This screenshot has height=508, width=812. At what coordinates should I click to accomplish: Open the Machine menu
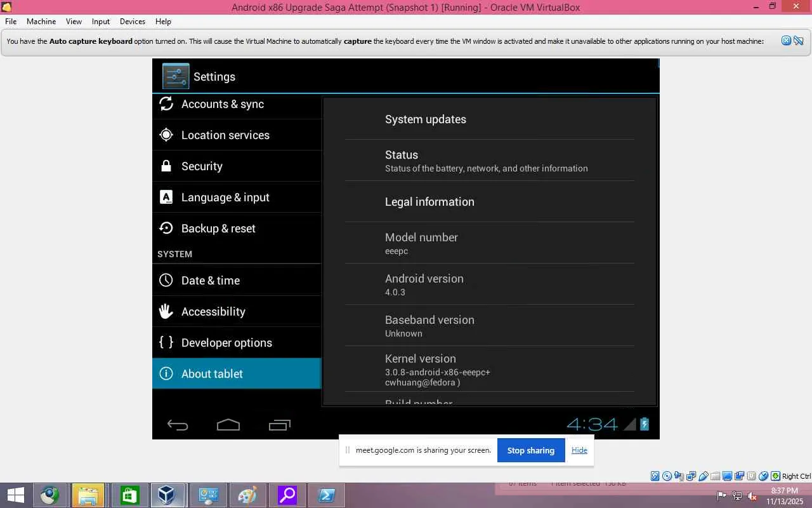[41, 21]
